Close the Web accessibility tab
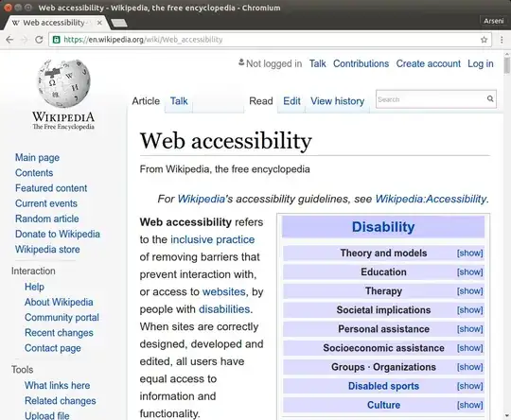 pyautogui.click(x=99, y=23)
